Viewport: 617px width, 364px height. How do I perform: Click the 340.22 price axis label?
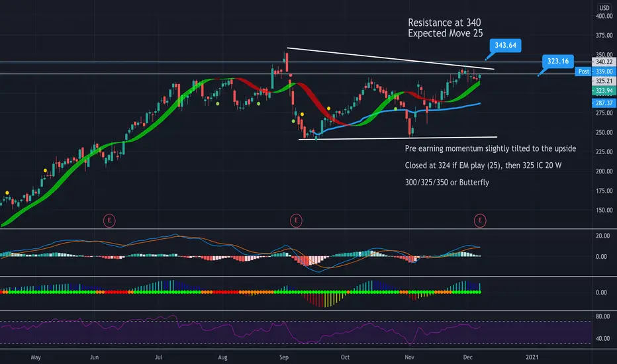coord(604,62)
